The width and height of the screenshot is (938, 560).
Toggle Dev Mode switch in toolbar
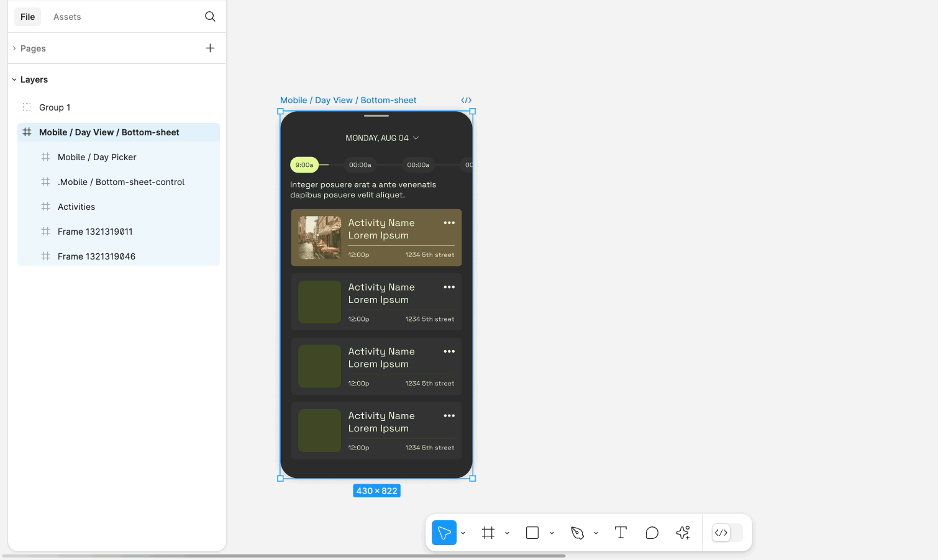pyautogui.click(x=727, y=533)
